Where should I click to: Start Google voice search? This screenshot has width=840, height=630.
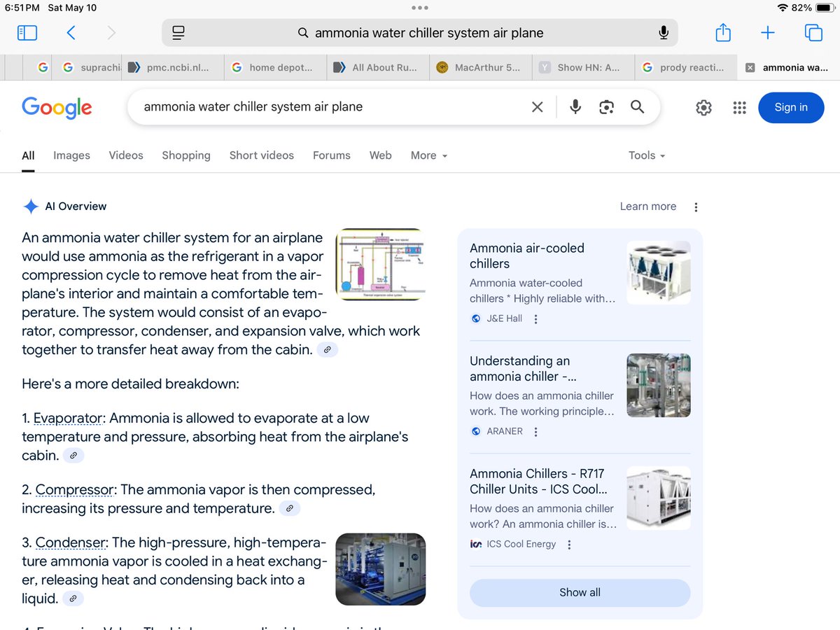pyautogui.click(x=575, y=107)
